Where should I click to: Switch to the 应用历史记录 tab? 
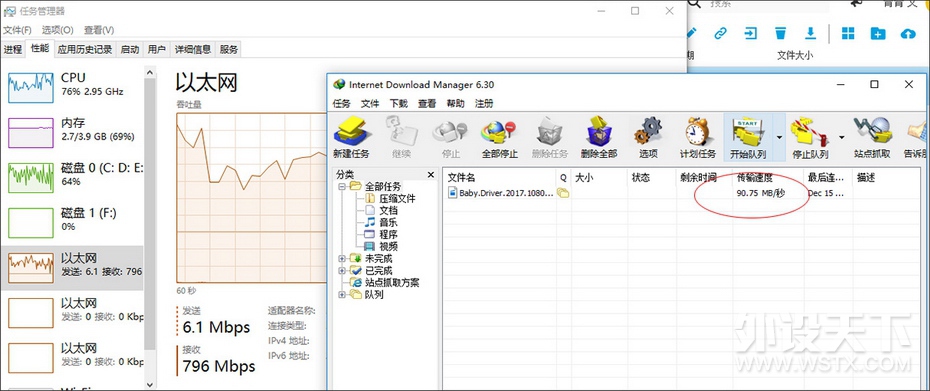point(85,50)
